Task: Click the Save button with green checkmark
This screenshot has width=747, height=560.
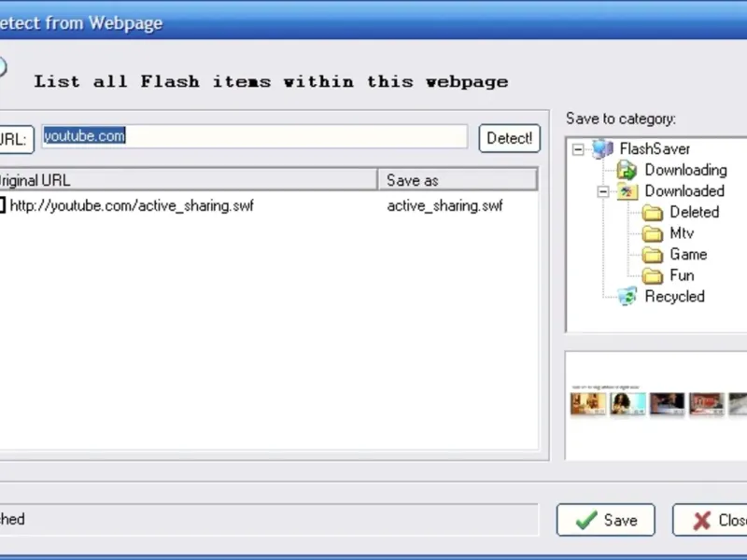Action: (x=605, y=520)
